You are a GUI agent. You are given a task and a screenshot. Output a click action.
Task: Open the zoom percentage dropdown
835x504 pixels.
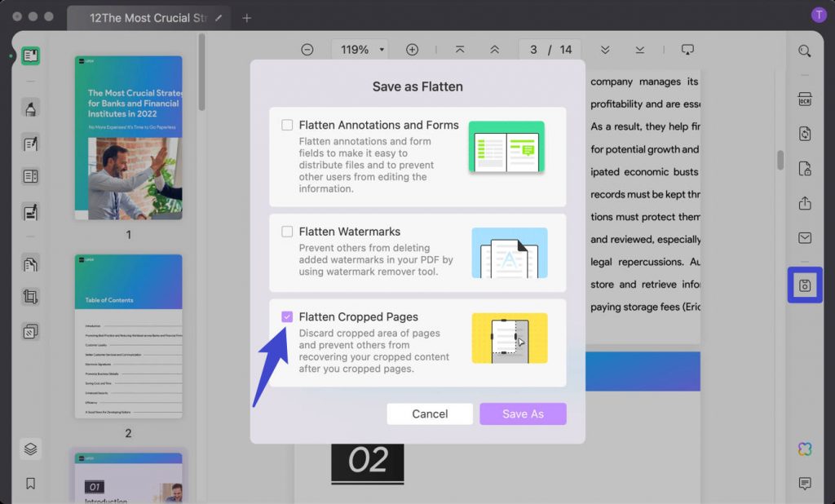(x=360, y=49)
